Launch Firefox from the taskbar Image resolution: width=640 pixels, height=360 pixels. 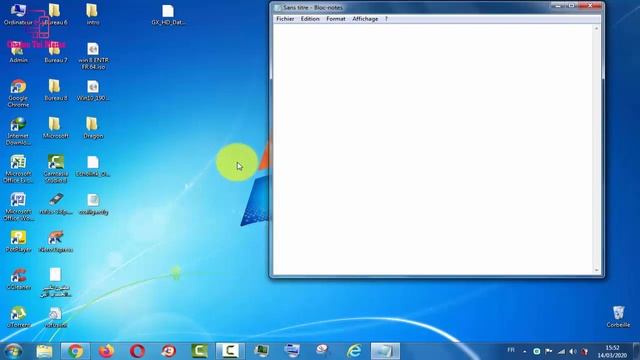[106, 351]
